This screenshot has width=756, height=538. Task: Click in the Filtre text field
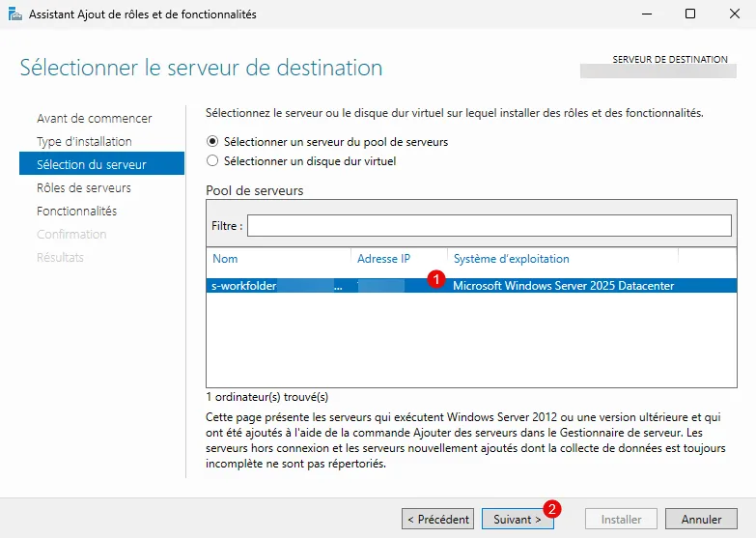pos(489,225)
